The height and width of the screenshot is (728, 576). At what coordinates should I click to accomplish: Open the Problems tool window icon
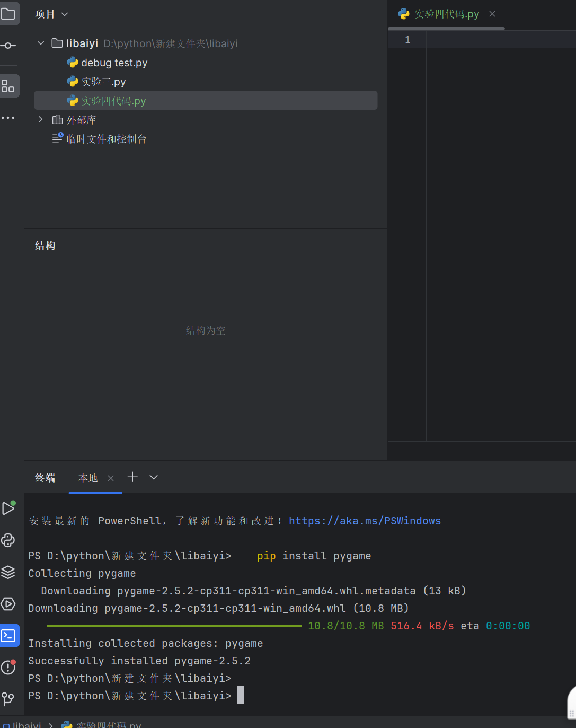click(8, 667)
